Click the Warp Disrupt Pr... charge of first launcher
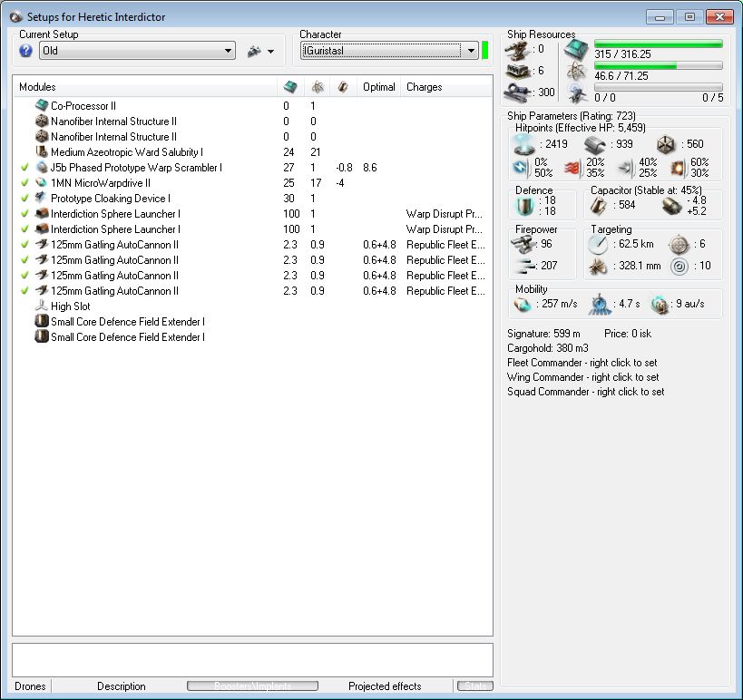Screen dimensions: 743x700 pyautogui.click(x=445, y=214)
